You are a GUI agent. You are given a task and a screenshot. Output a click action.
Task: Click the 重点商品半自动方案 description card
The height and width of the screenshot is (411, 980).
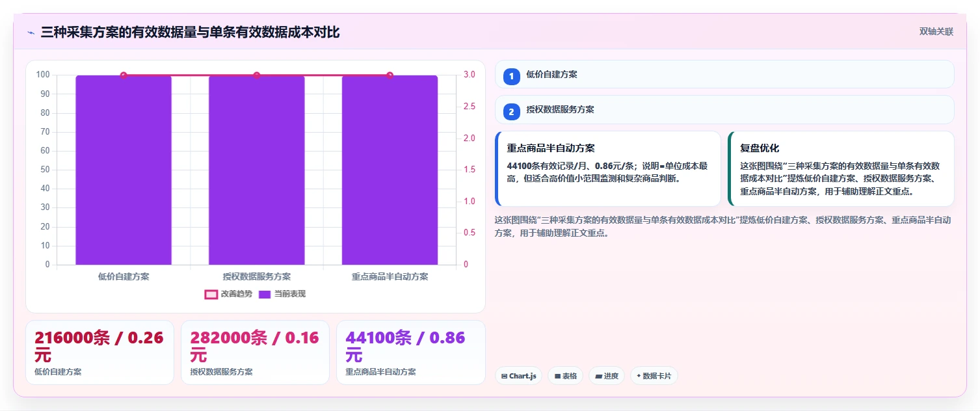608,168
